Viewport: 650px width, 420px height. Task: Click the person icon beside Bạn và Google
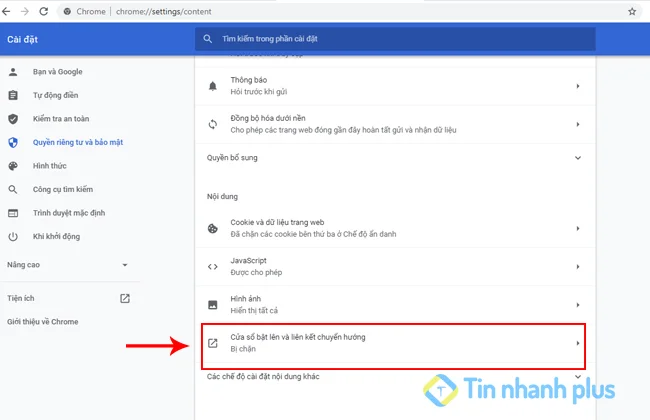13,72
